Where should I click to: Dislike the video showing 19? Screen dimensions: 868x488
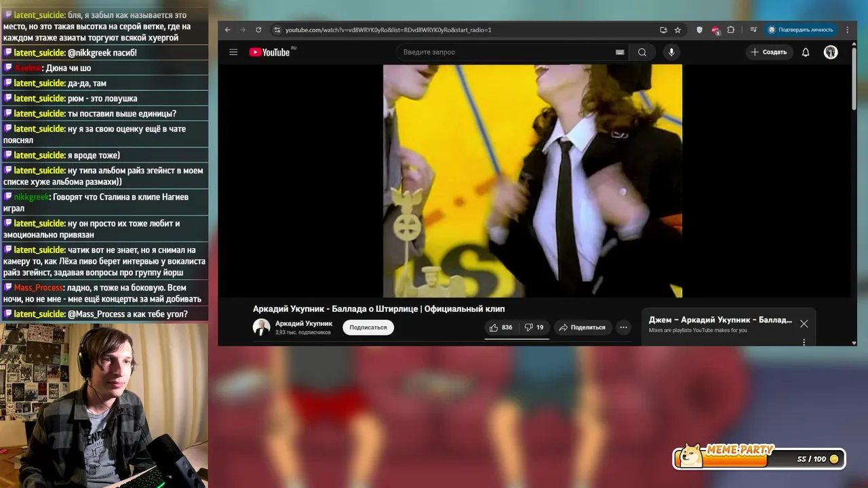[534, 327]
